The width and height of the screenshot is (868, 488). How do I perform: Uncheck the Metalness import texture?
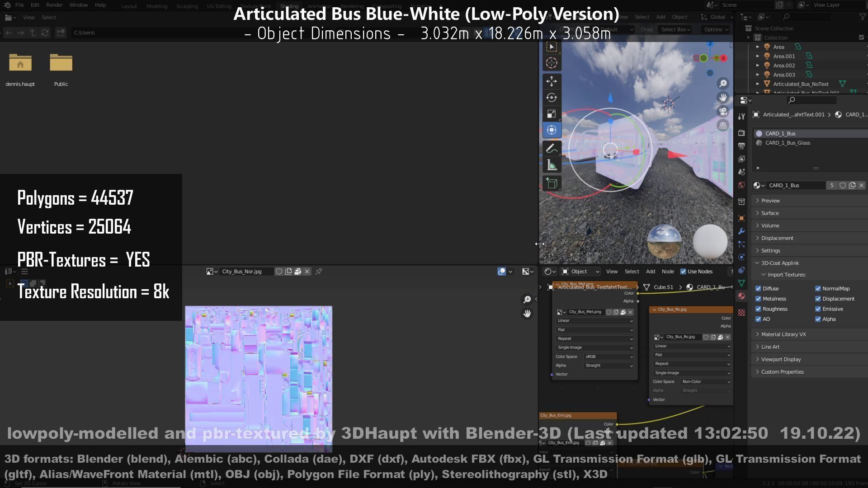pos(758,299)
